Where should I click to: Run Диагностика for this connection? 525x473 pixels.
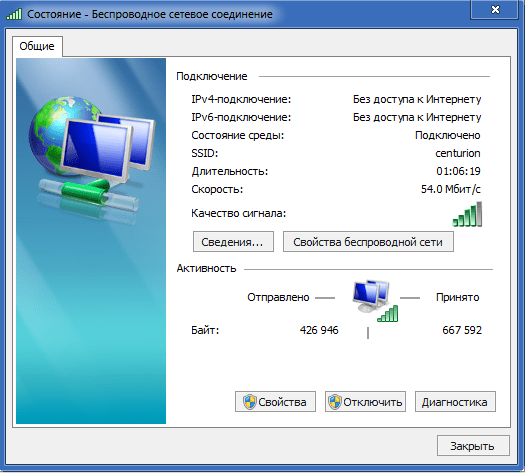(455, 402)
